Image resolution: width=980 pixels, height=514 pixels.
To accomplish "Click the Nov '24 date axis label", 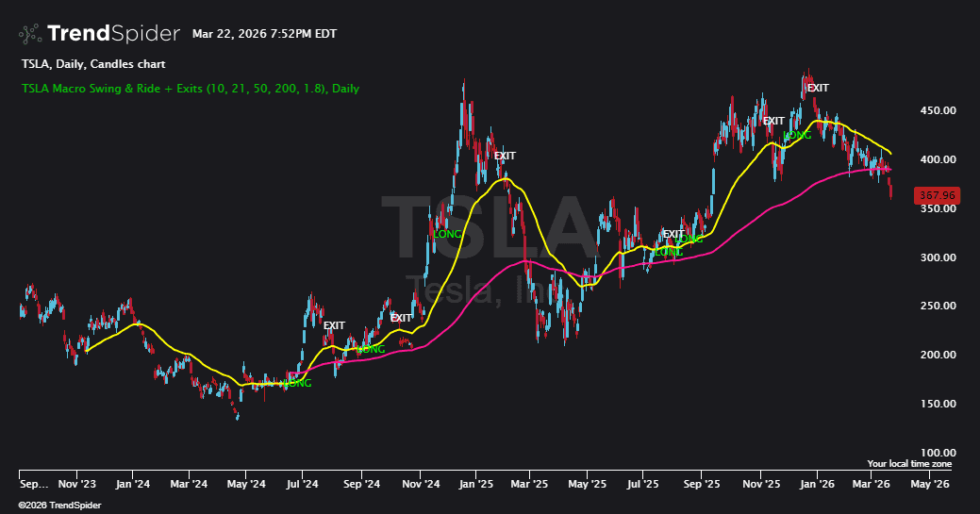I will coord(421,484).
